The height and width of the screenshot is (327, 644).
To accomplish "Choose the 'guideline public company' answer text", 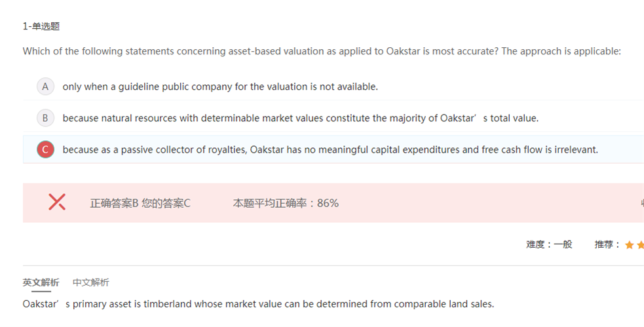I will click(x=220, y=87).
